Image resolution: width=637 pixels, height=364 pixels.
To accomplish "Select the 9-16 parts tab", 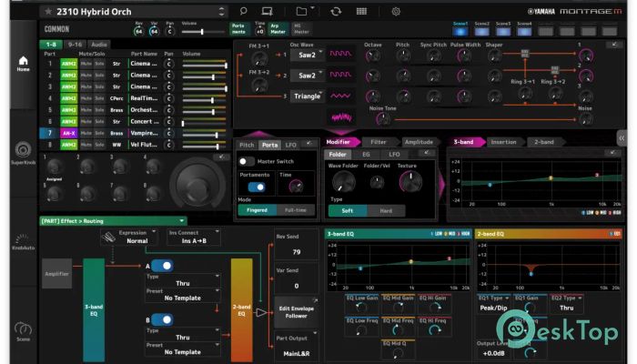I will click(75, 43).
